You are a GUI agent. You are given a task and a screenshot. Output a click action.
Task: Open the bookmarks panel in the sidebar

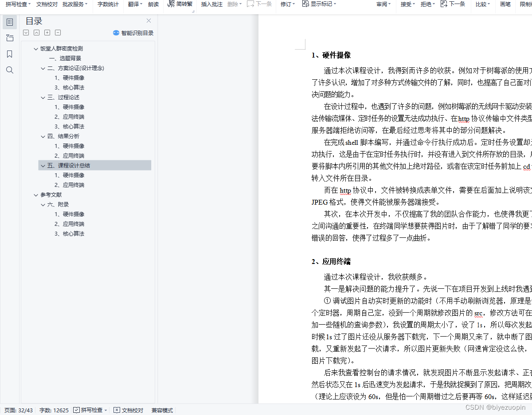9,54
